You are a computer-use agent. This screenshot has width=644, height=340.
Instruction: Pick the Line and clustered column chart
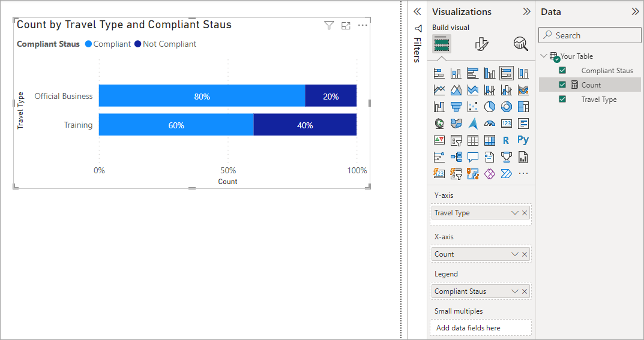(x=507, y=90)
